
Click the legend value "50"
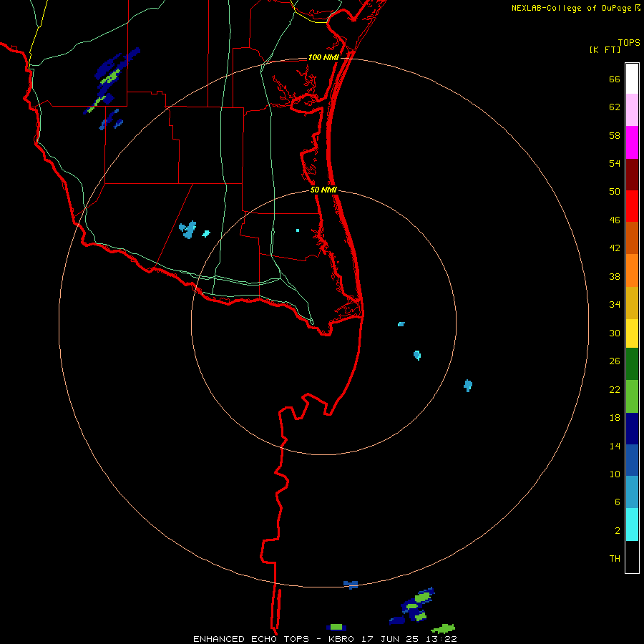tap(615, 192)
